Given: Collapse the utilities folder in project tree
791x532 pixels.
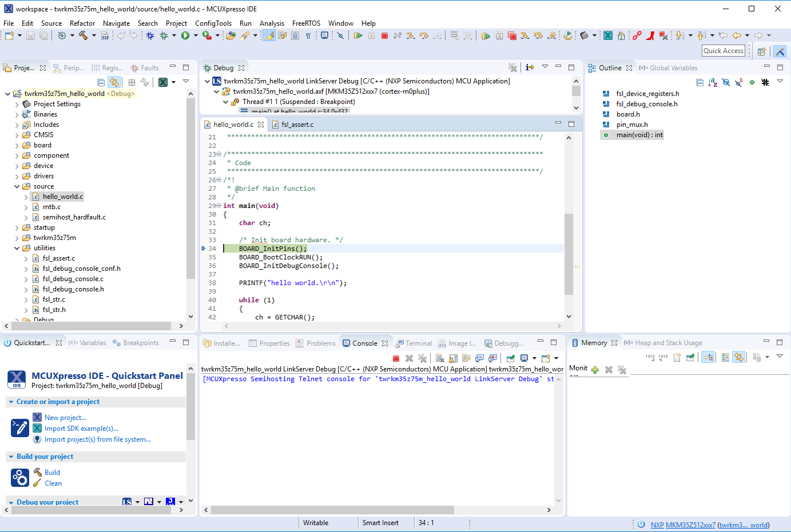Looking at the screenshot, I should tap(17, 248).
